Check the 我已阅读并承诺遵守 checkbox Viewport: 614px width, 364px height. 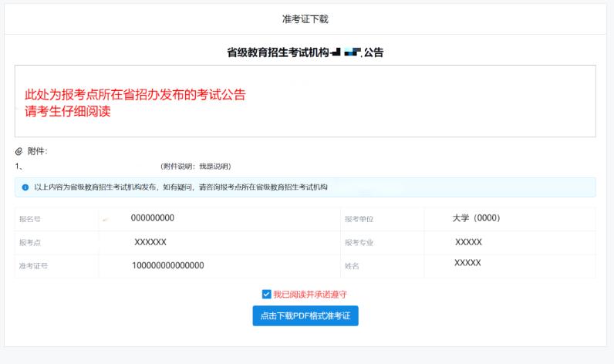pos(266,294)
